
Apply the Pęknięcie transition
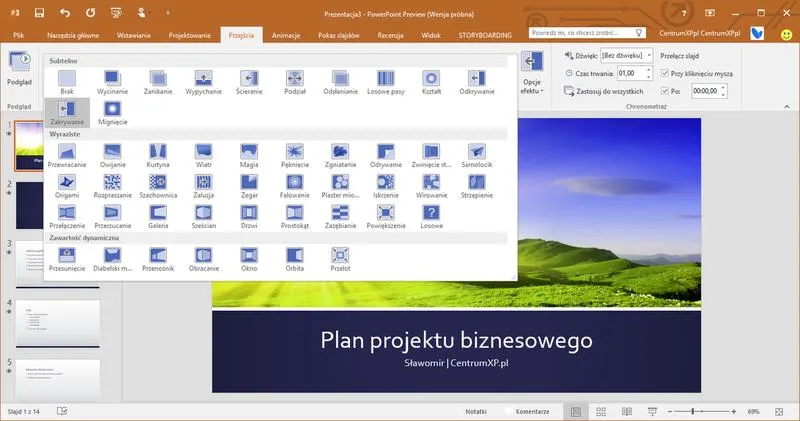tap(295, 156)
